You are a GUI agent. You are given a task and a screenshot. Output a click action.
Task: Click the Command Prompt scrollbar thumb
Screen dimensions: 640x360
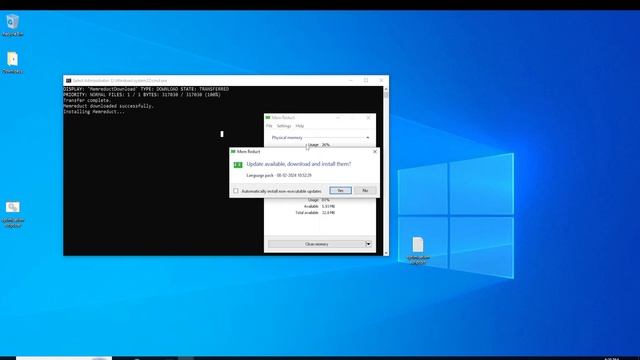click(x=386, y=95)
